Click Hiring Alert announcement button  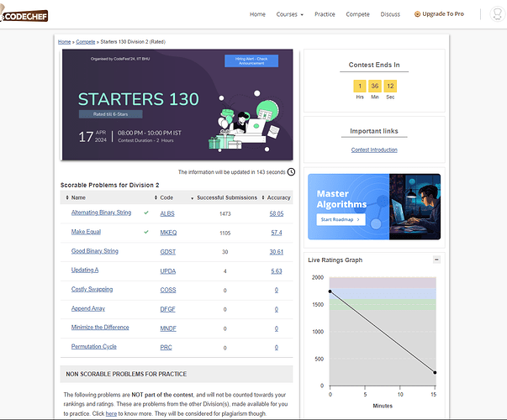click(251, 61)
